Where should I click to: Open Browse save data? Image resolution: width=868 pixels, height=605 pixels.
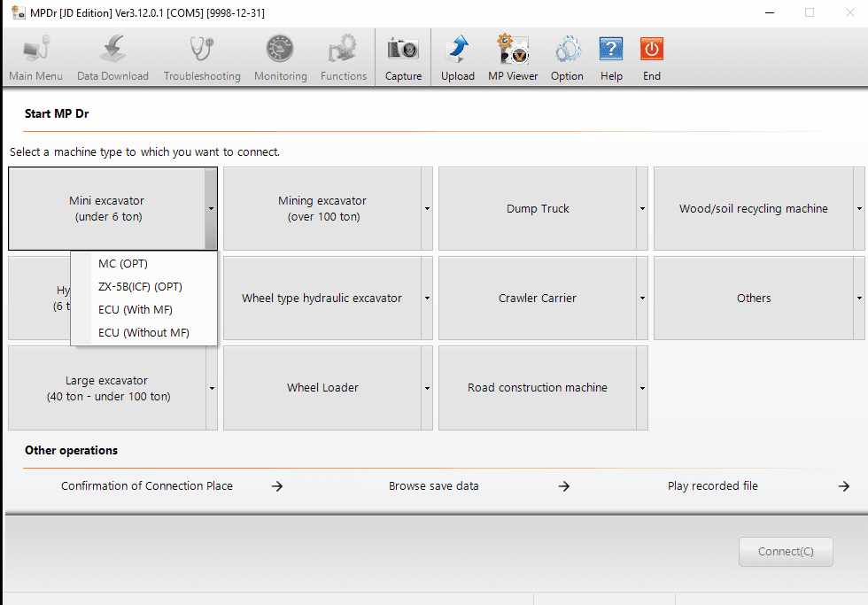tap(434, 486)
